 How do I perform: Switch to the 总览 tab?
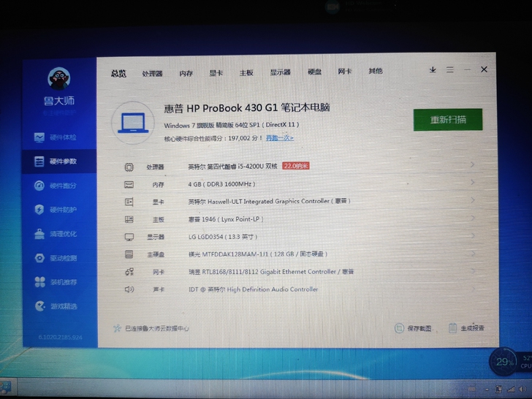coord(118,73)
